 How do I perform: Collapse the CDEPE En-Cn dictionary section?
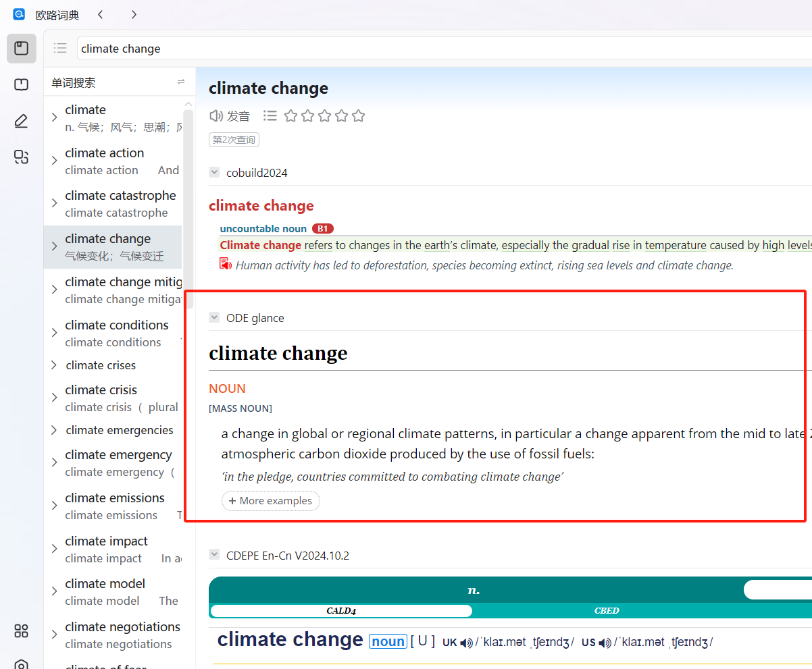(x=214, y=555)
